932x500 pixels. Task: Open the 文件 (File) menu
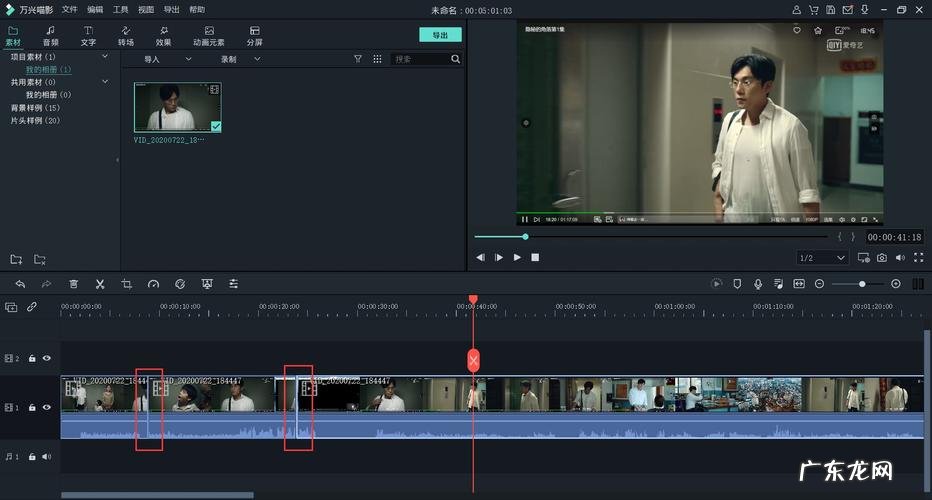[x=69, y=9]
